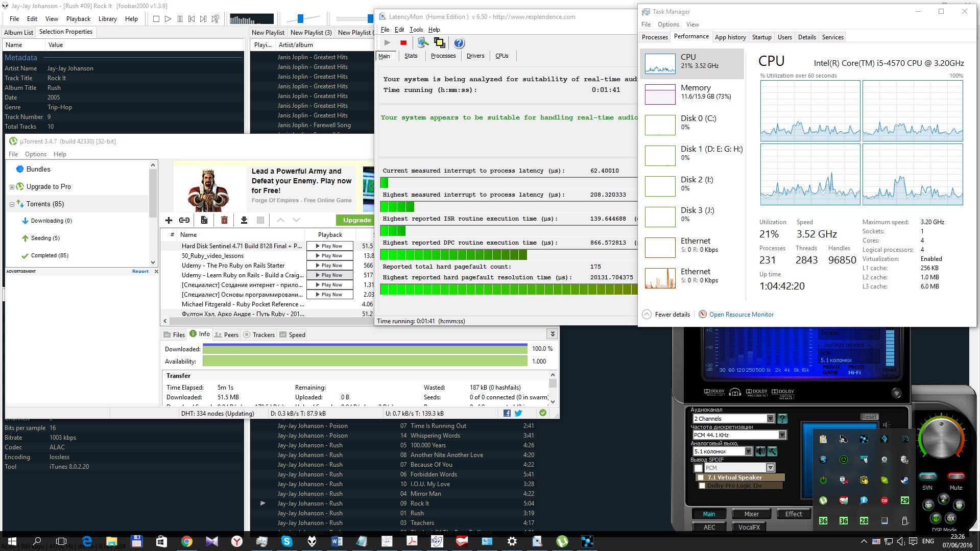Open Google Chrome from the taskbar

pyautogui.click(x=187, y=541)
